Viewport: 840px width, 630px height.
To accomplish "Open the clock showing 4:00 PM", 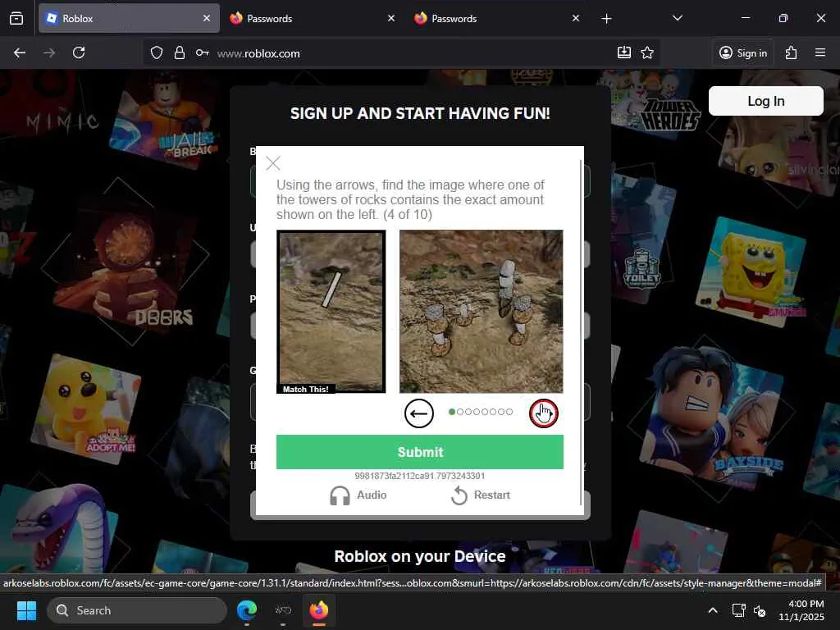I will pos(801,610).
